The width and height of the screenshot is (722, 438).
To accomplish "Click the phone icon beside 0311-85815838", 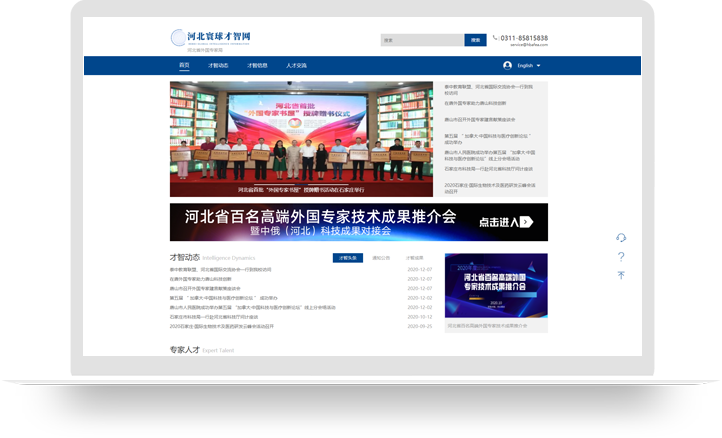I will [x=495, y=38].
